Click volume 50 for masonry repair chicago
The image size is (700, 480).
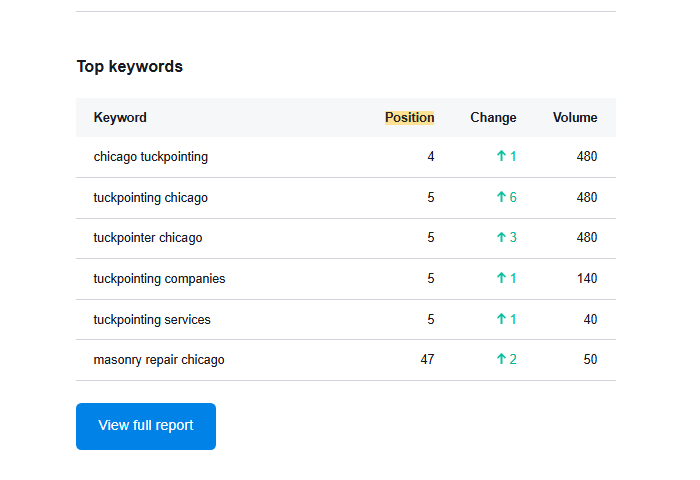pos(590,359)
